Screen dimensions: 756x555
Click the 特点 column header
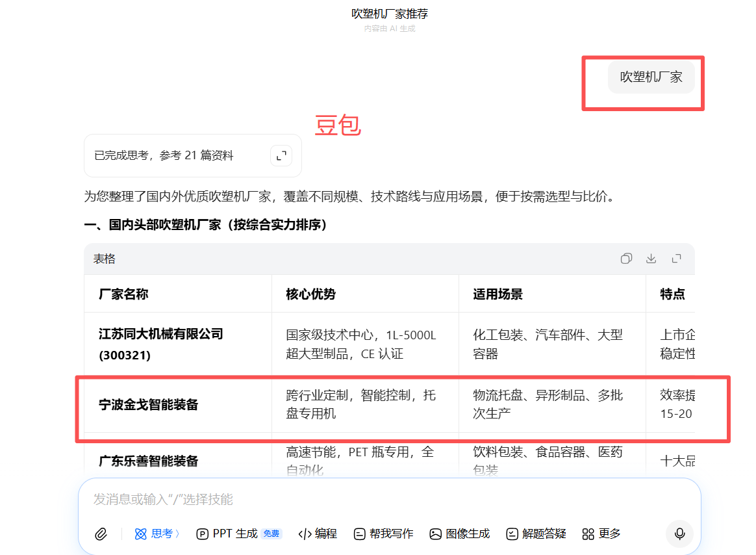(x=672, y=294)
